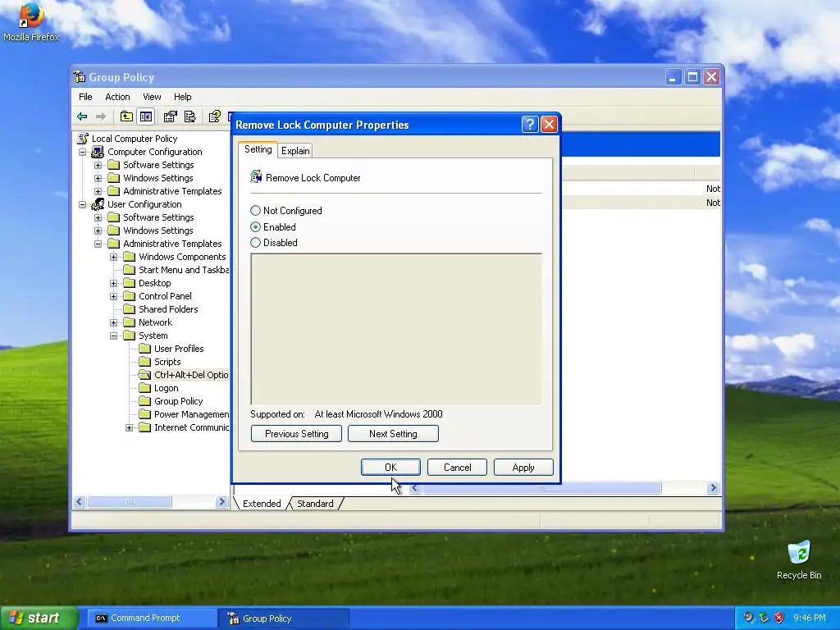Click the Logon folder icon in tree
This screenshot has width=840, height=630.
144,388
